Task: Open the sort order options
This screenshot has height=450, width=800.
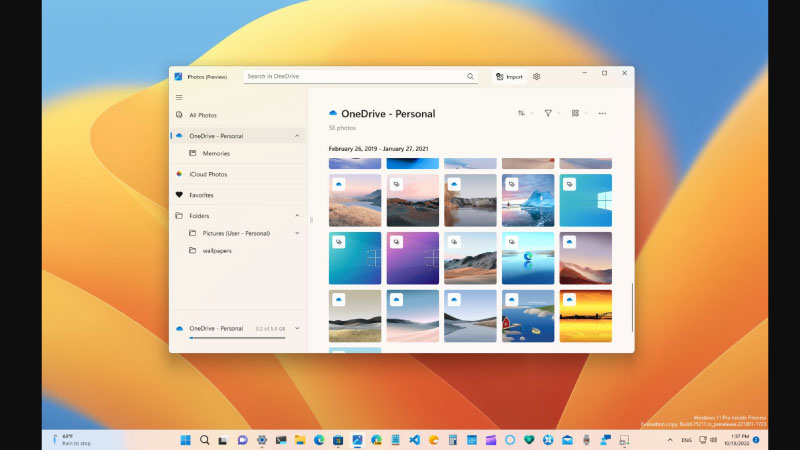Action: tap(522, 114)
